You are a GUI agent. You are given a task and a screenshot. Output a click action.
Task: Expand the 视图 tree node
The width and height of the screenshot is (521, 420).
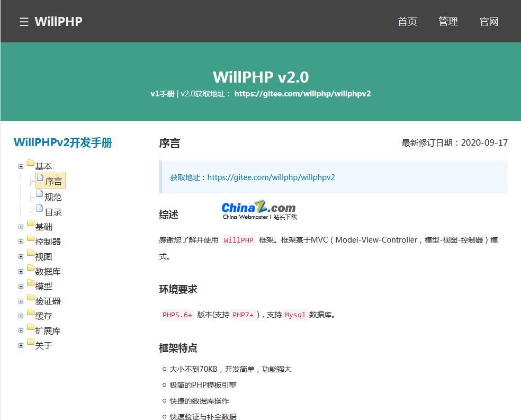21,257
